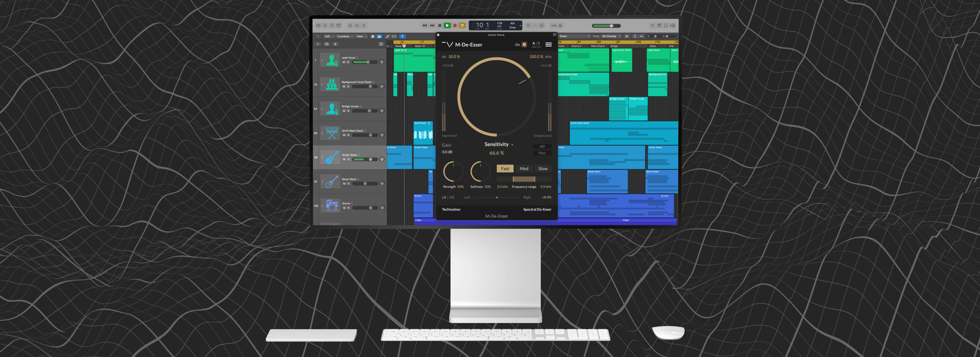The height and width of the screenshot is (357, 980).
Task: Solo the Banjo Stack track
Action: pos(348,184)
